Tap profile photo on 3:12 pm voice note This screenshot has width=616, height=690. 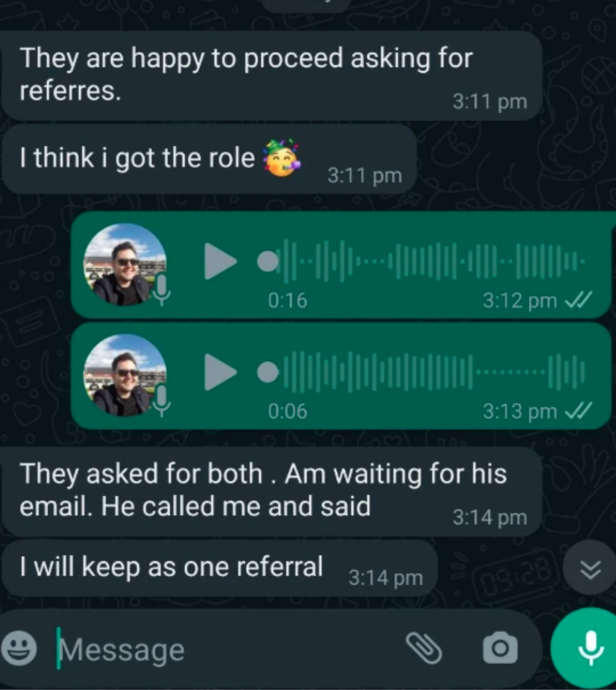(x=125, y=264)
